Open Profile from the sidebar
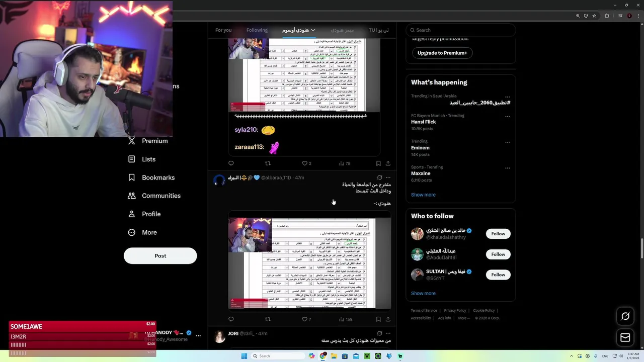Screen dimensions: 644x362 click(x=144, y=214)
